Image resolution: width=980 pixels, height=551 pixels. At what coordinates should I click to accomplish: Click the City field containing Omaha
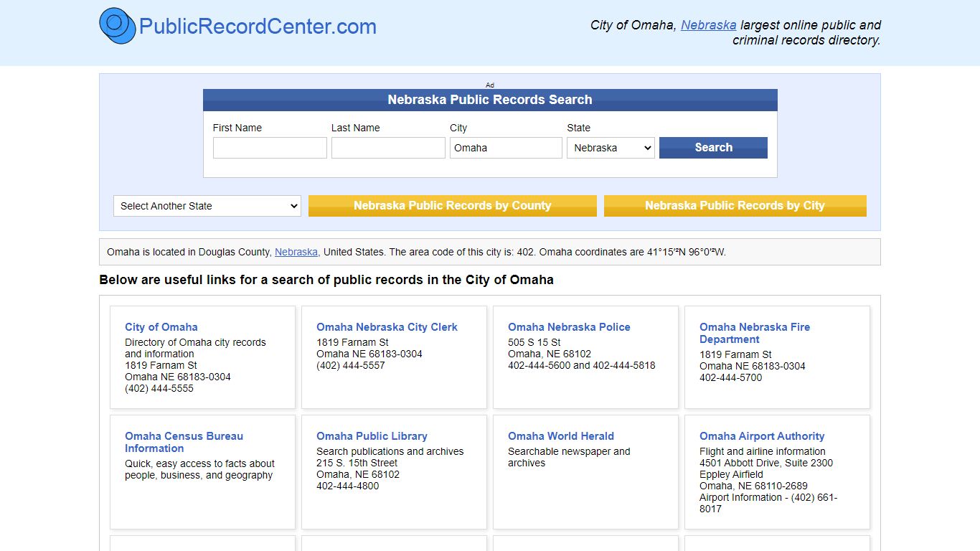[x=506, y=148]
